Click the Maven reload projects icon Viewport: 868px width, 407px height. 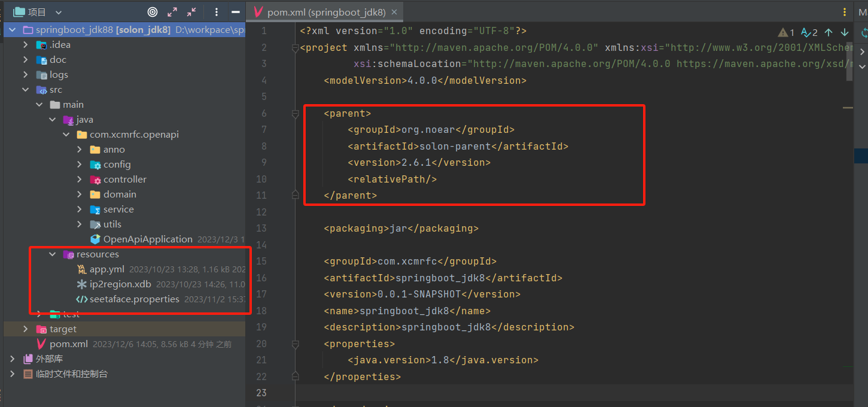864,33
